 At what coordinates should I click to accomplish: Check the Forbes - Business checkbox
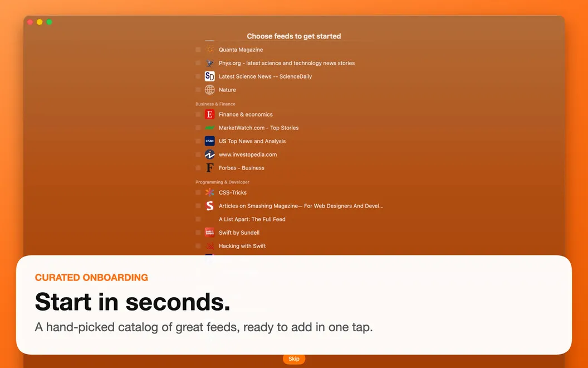pos(198,168)
